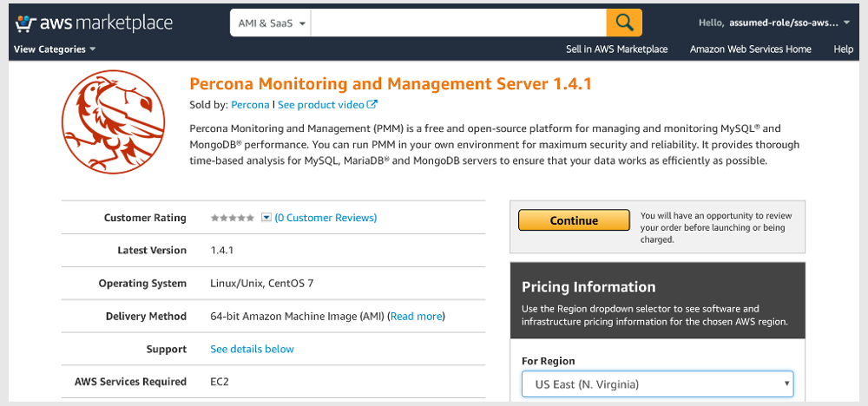Click the customer rating stars

233,218
